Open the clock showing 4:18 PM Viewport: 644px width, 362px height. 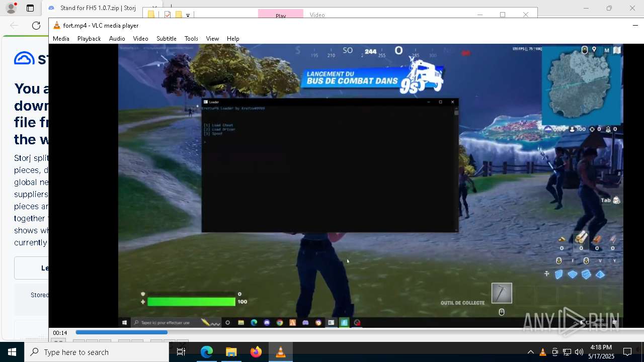601,352
